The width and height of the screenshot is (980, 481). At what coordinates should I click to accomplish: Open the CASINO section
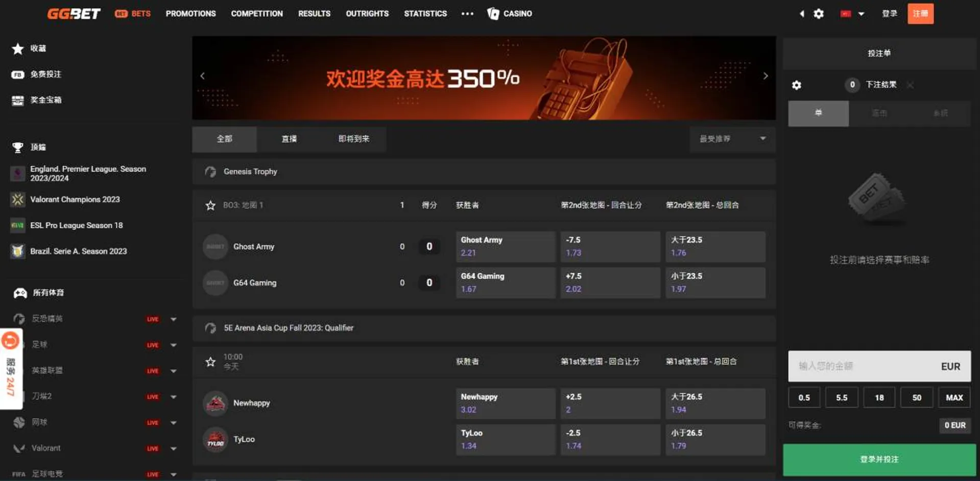tap(510, 14)
